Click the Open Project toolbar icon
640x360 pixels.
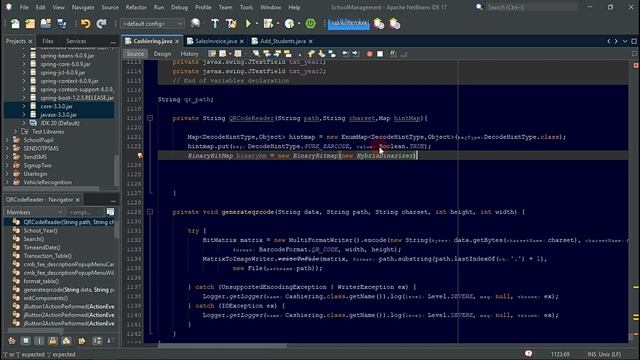coord(46,24)
